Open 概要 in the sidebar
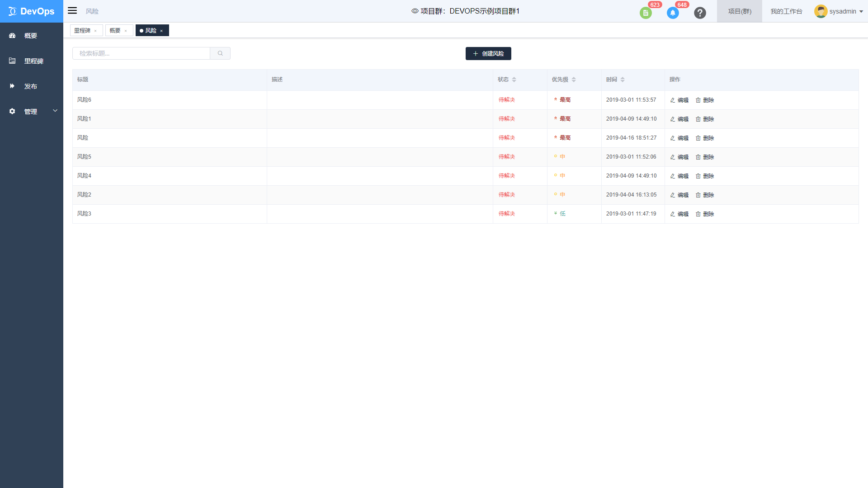Viewport: 868px width, 488px height. tap(32, 36)
